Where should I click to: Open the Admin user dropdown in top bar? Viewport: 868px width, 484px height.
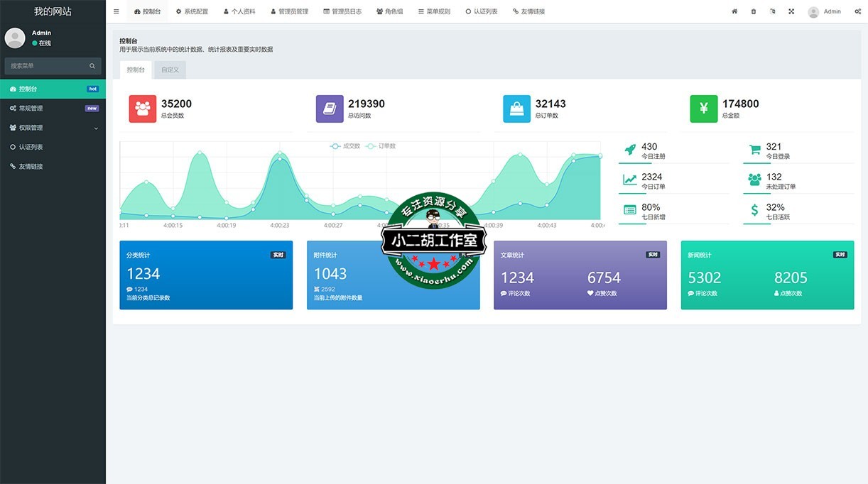coord(824,11)
